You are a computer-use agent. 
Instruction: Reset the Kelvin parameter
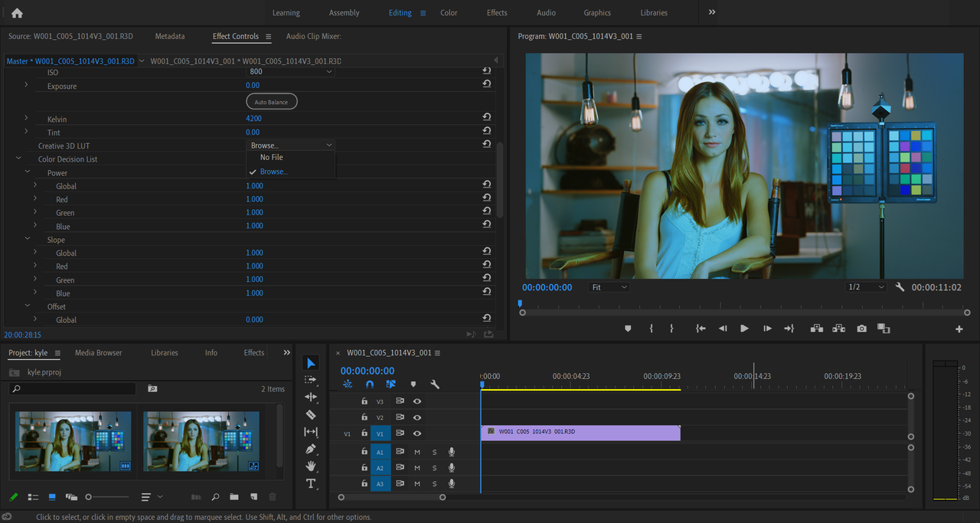coord(486,118)
